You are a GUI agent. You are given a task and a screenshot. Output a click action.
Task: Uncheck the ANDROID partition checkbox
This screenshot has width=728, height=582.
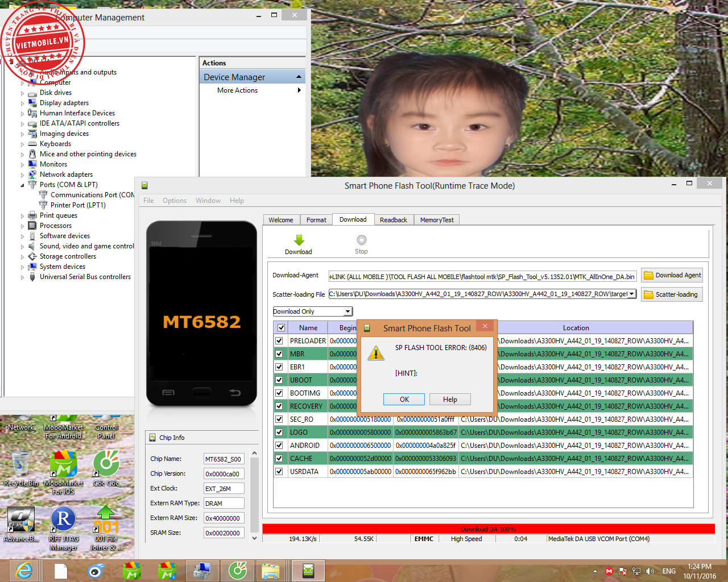pos(279,446)
